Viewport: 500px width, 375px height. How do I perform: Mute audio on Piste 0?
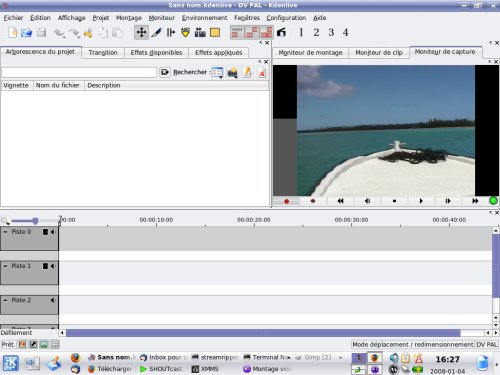[53, 232]
